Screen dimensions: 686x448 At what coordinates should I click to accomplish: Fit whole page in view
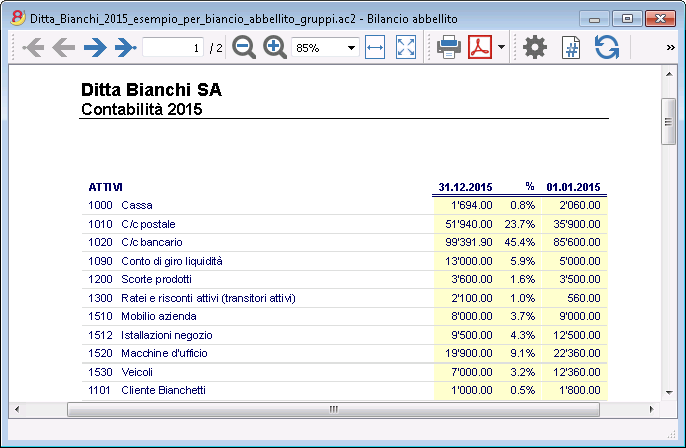click(406, 47)
